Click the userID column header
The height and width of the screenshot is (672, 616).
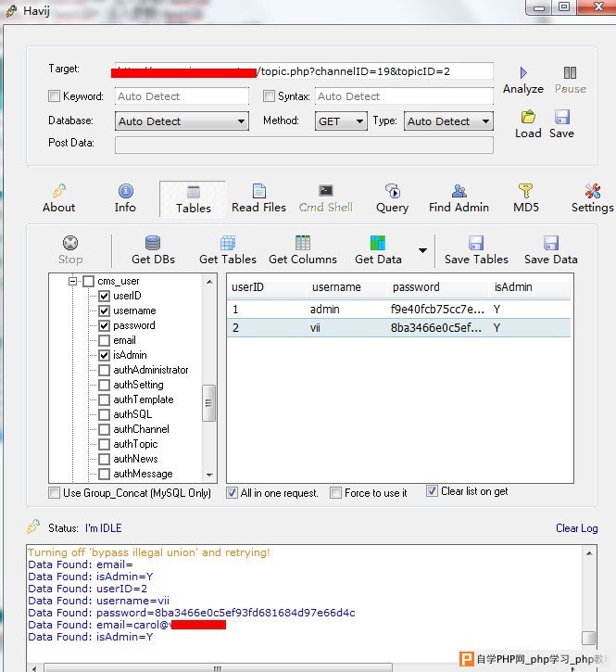pos(267,287)
